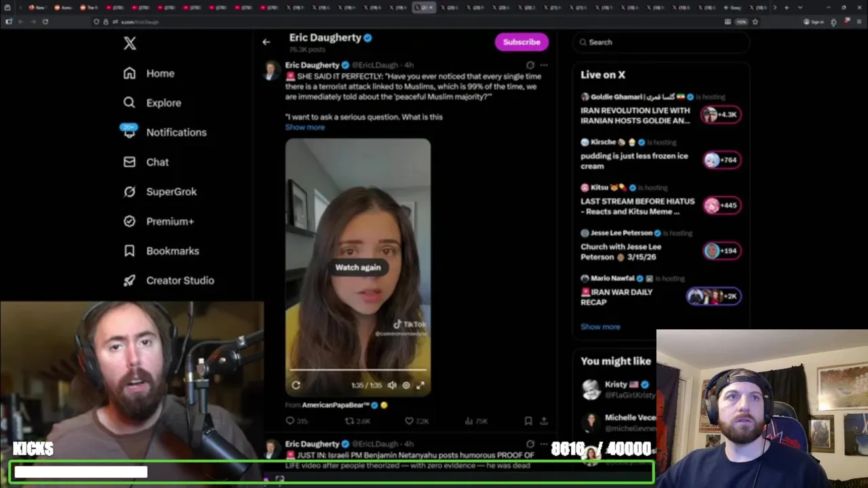Expand video to fullscreen
Image resolution: width=868 pixels, height=488 pixels.
click(x=420, y=385)
